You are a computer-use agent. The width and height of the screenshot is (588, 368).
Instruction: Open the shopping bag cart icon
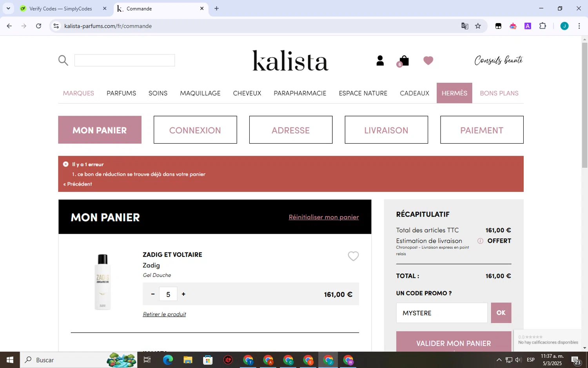403,61
